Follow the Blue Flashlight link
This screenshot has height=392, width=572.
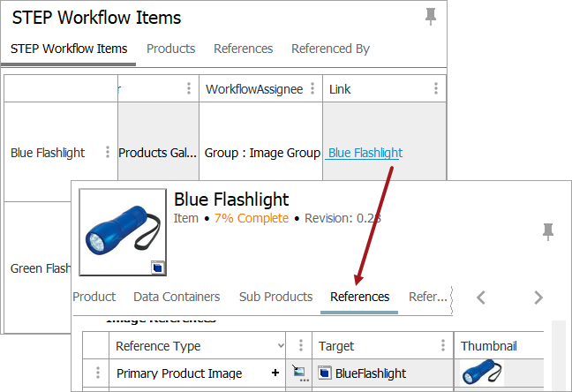click(365, 153)
